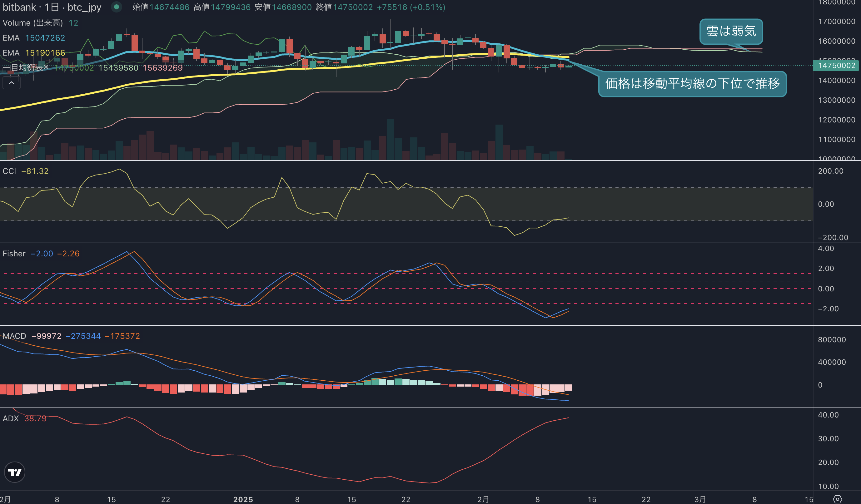Click the Volume (出来高) indicator label
This screenshot has height=504, width=861.
pos(33,23)
